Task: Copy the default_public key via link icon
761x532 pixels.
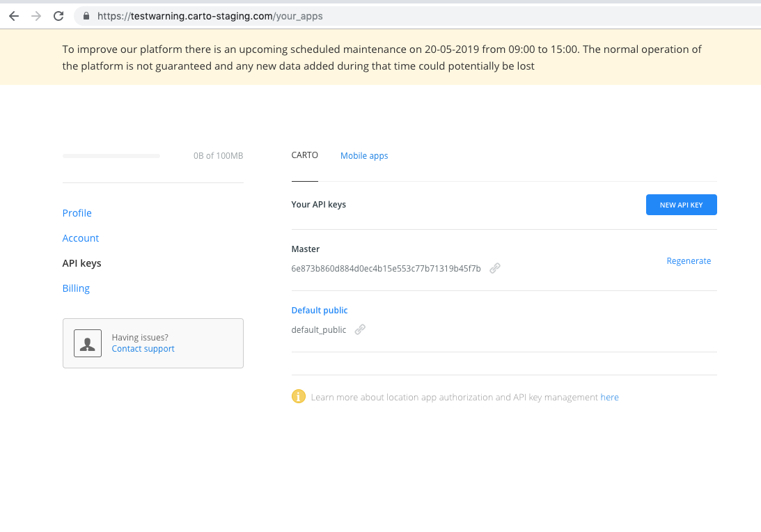Action: (360, 329)
